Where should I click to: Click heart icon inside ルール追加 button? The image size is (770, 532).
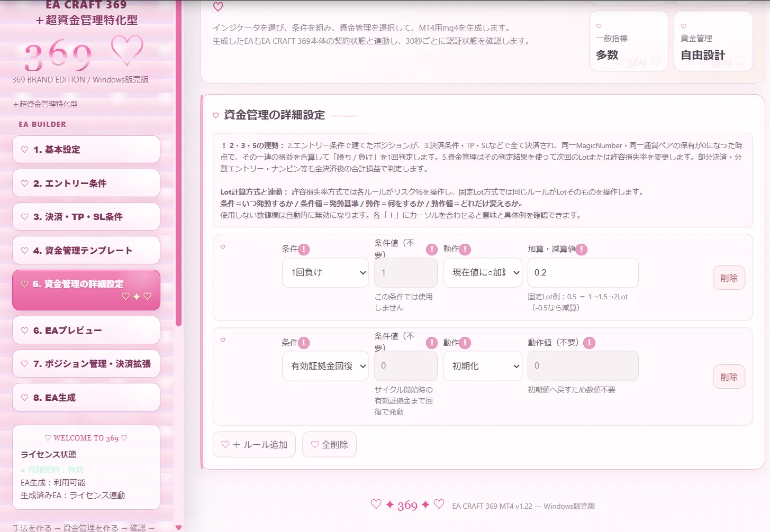point(225,445)
